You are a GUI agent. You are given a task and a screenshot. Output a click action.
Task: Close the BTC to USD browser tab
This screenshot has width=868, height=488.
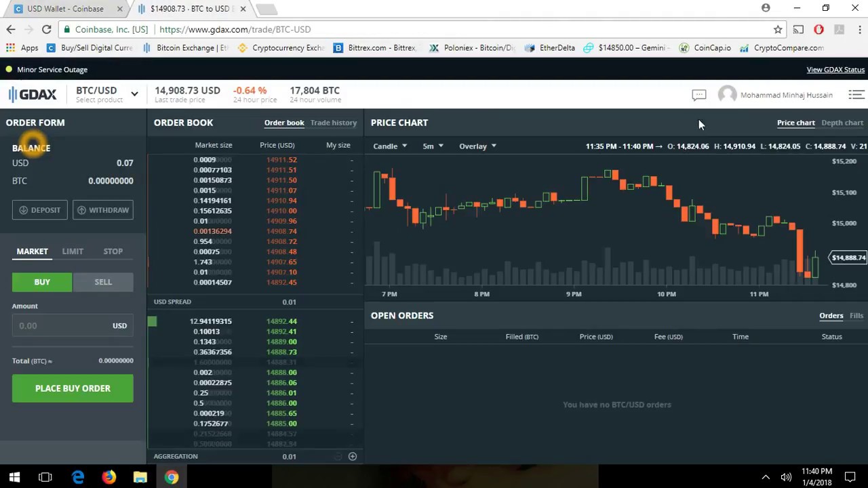243,9
